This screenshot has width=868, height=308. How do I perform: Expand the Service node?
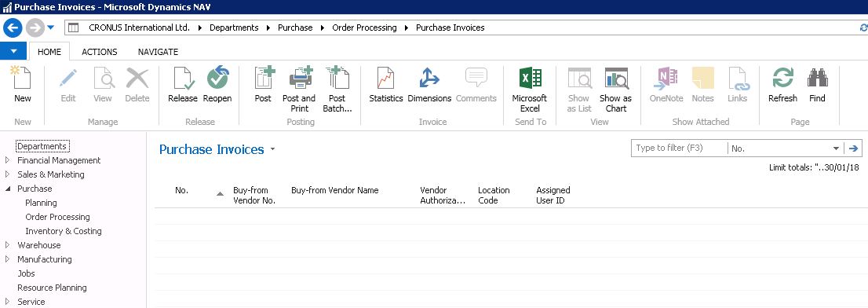tap(7, 302)
